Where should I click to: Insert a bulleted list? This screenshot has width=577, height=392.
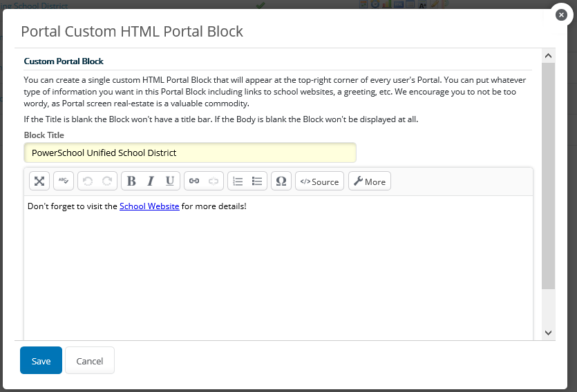(x=257, y=181)
